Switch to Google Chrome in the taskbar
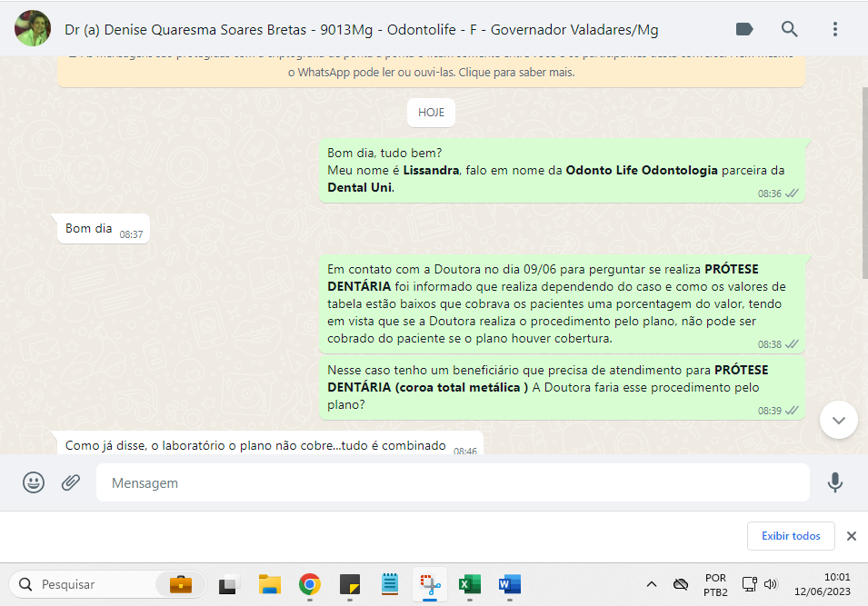The height and width of the screenshot is (606, 868). (309, 584)
